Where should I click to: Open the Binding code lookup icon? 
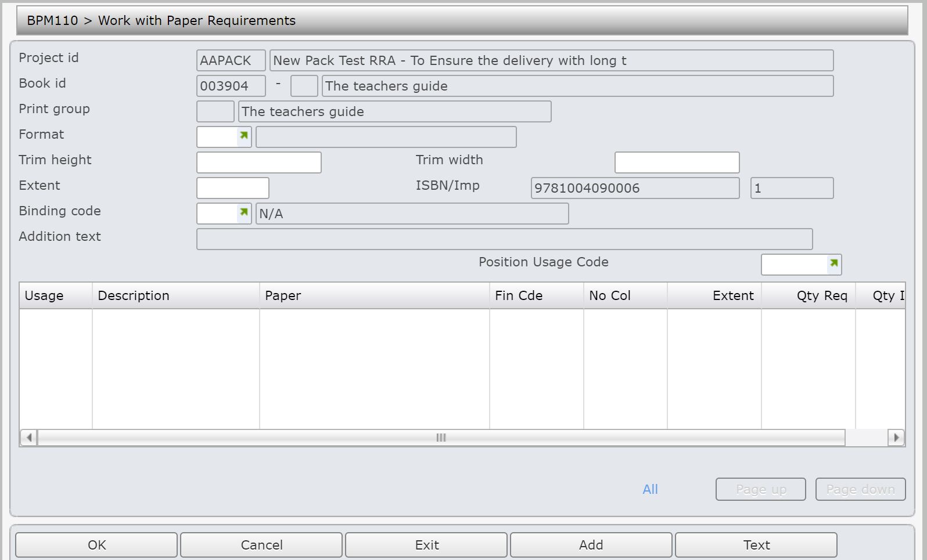point(244,212)
